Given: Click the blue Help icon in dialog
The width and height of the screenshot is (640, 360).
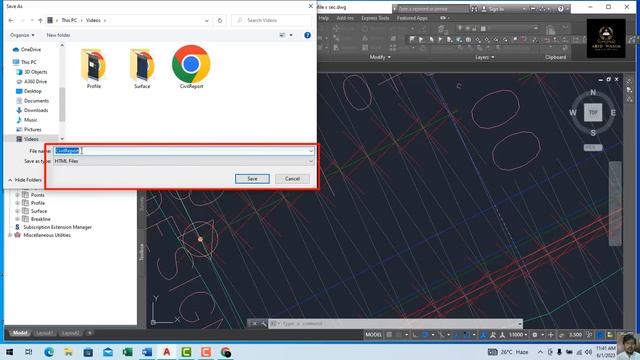Looking at the screenshot, I should (x=307, y=36).
